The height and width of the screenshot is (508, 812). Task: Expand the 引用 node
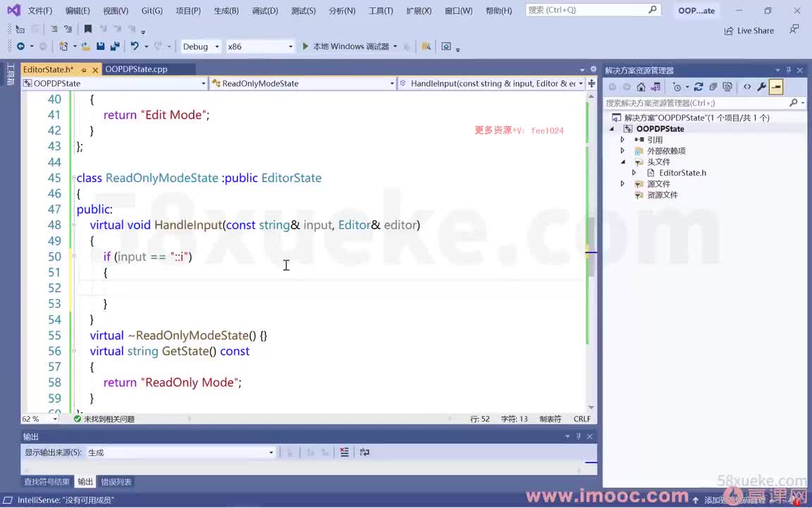(x=622, y=140)
